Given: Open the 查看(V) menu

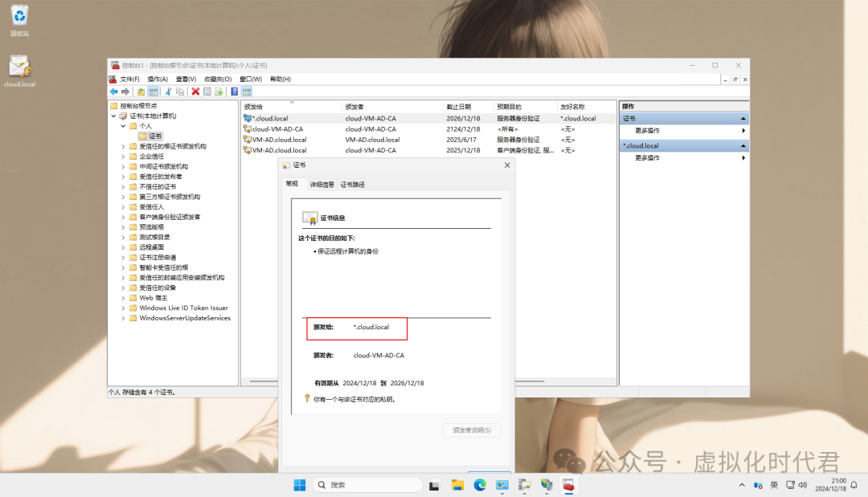Looking at the screenshot, I should (x=186, y=79).
